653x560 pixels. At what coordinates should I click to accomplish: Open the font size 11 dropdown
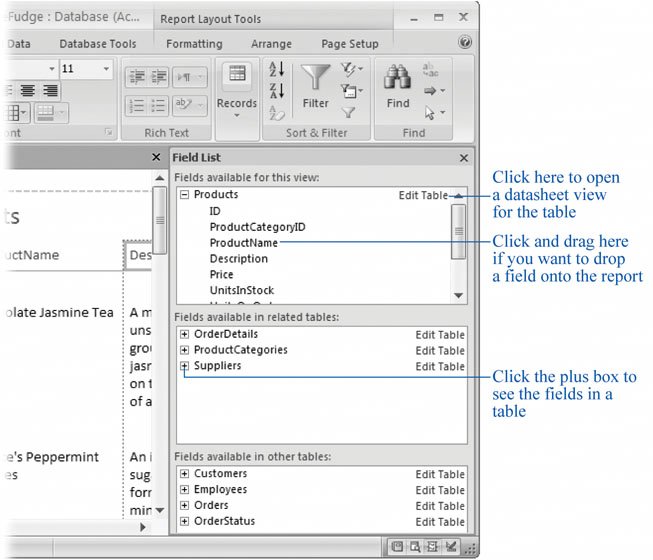[106, 69]
